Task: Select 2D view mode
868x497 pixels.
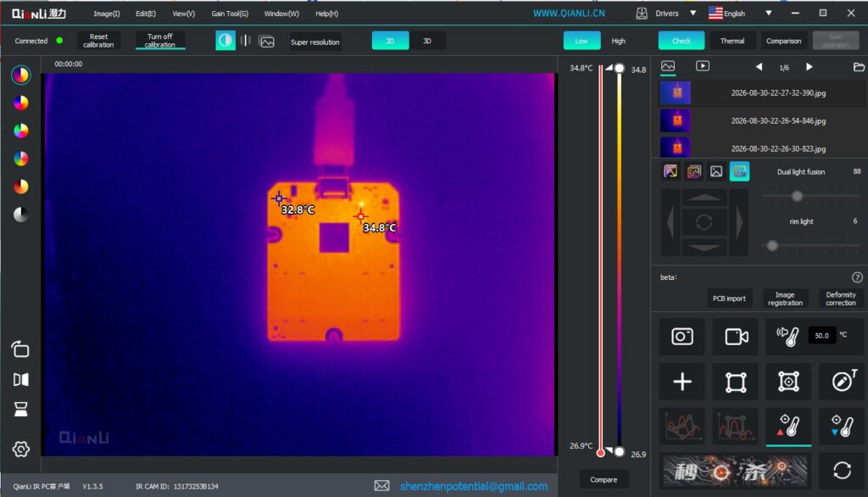Action: pyautogui.click(x=390, y=41)
